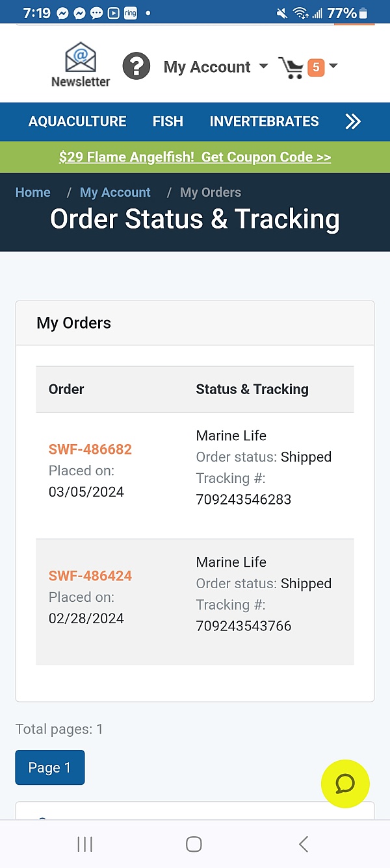The width and height of the screenshot is (390, 868).
Task: Open the shopping cart icon
Action: click(x=291, y=68)
